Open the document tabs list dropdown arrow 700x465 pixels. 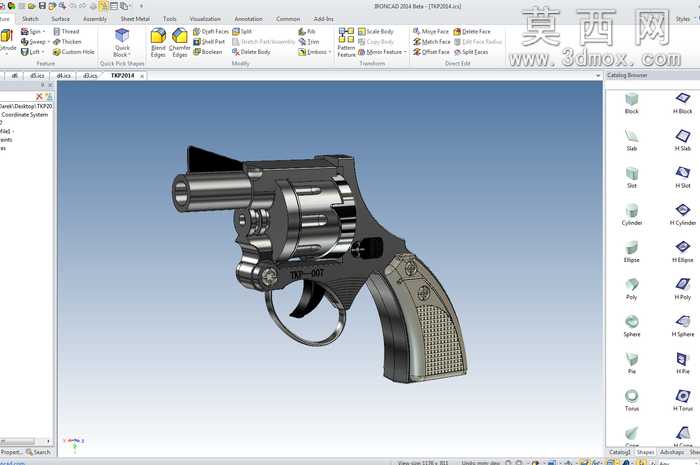pos(598,75)
